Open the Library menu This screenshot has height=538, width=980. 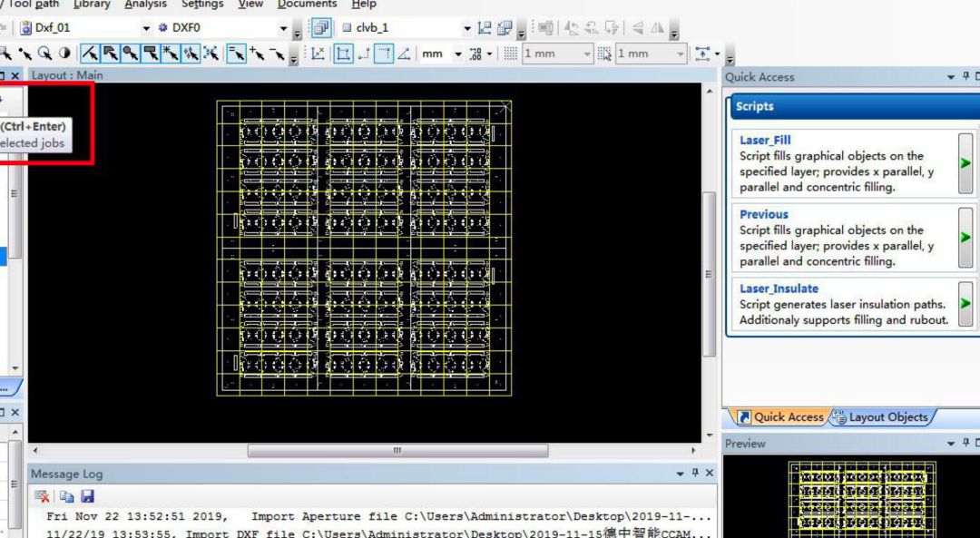[92, 5]
